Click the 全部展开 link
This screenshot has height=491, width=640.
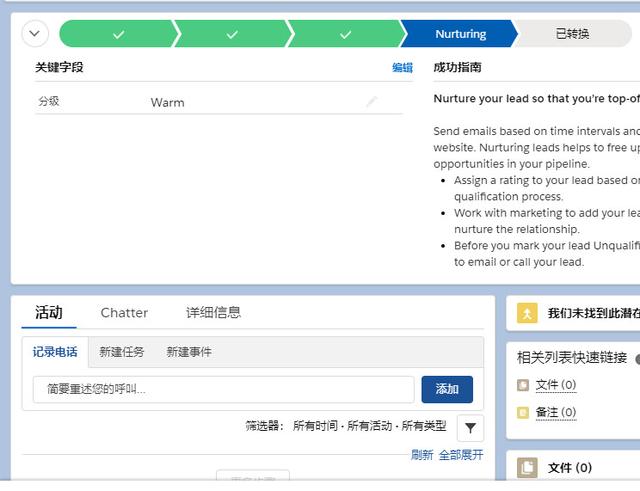point(461,455)
